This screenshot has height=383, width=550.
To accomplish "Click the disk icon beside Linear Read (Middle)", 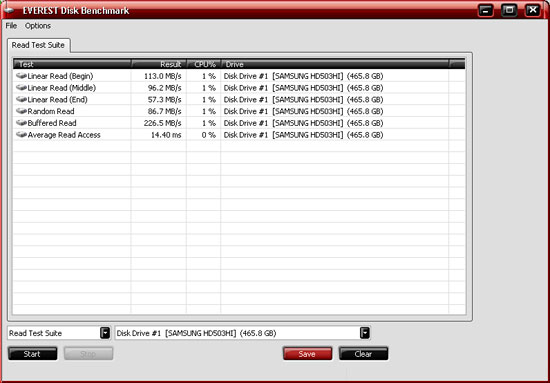I will tap(21, 88).
